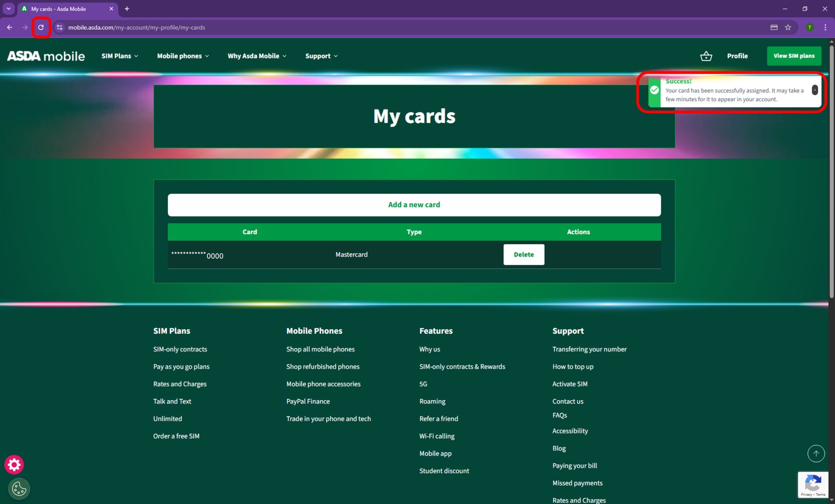The image size is (835, 504).
Task: Open Pay as you go plans link
Action: tap(181, 366)
